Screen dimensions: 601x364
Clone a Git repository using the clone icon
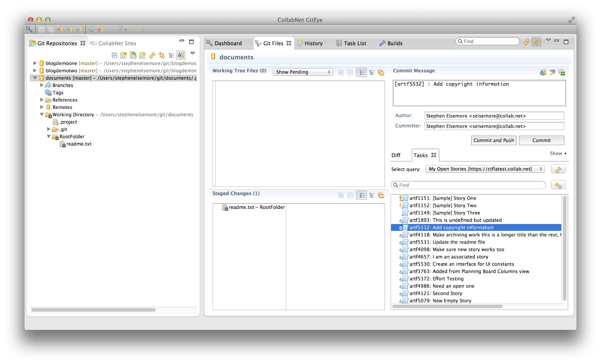tap(133, 55)
